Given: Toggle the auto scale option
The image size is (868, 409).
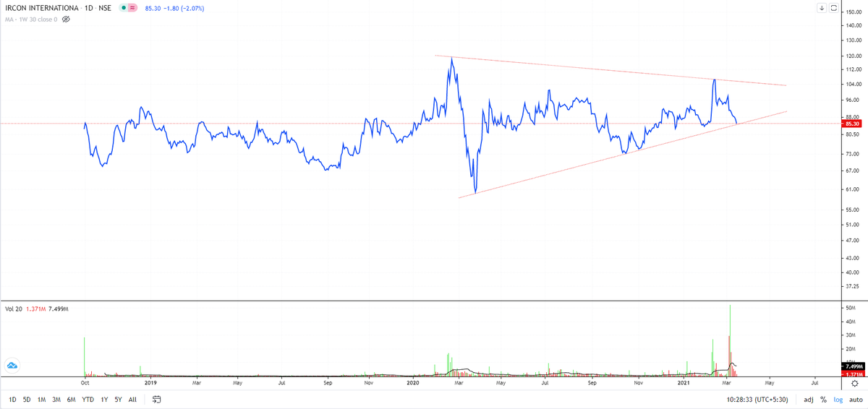Looking at the screenshot, I should 856,399.
